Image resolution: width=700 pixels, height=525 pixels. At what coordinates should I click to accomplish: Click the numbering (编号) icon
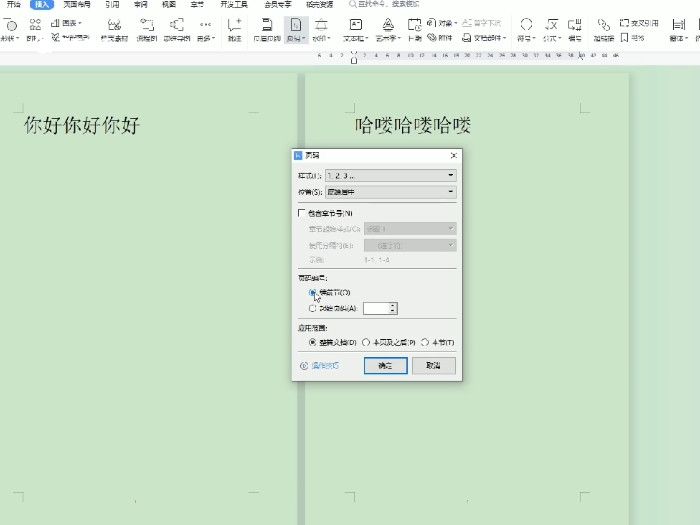point(575,25)
